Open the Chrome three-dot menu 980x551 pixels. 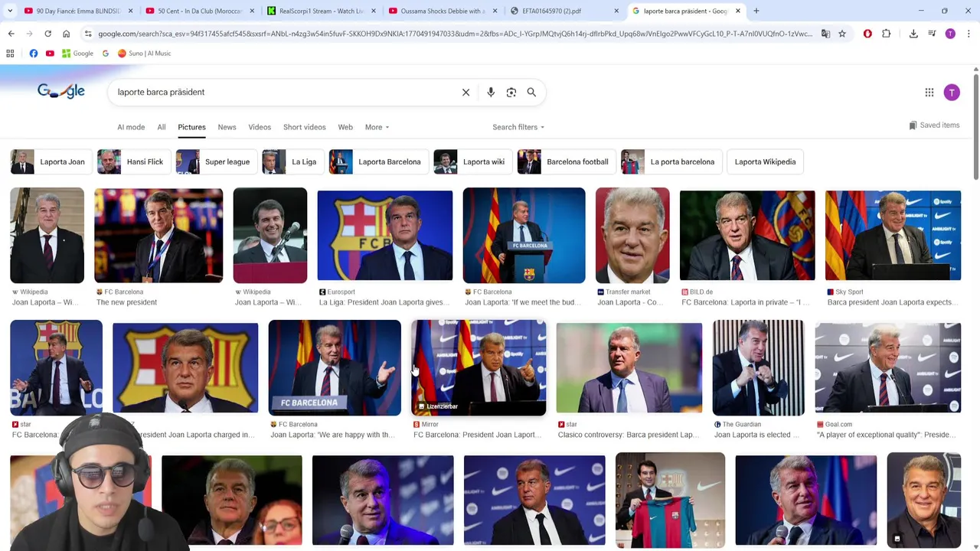969,34
